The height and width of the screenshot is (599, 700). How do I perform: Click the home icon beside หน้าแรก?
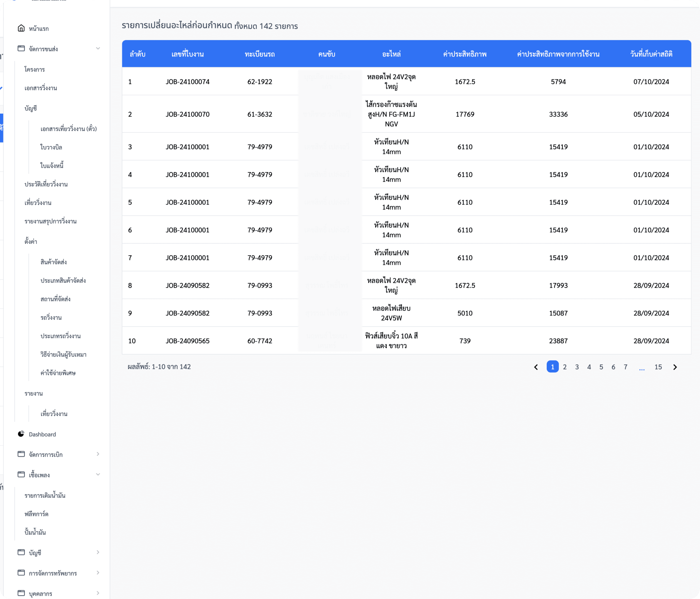coord(21,28)
